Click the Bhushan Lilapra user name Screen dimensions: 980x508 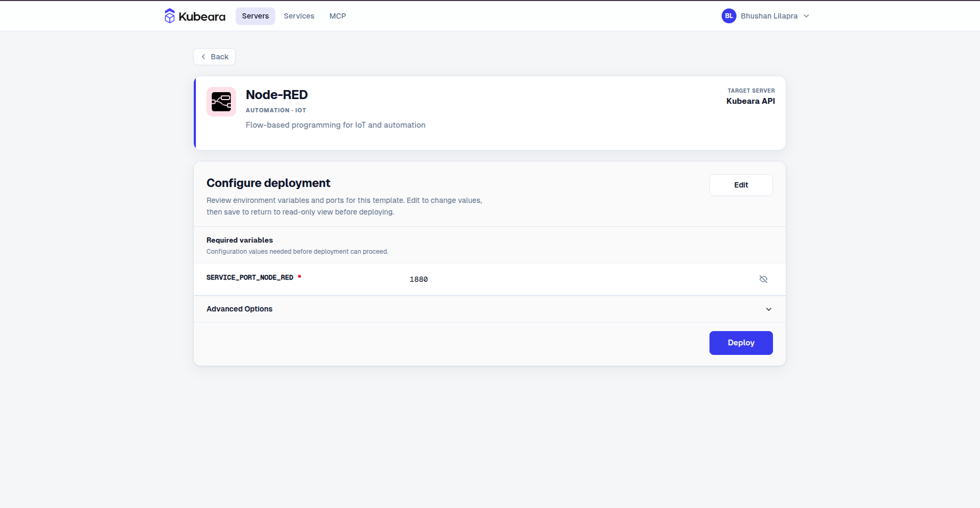coord(769,16)
